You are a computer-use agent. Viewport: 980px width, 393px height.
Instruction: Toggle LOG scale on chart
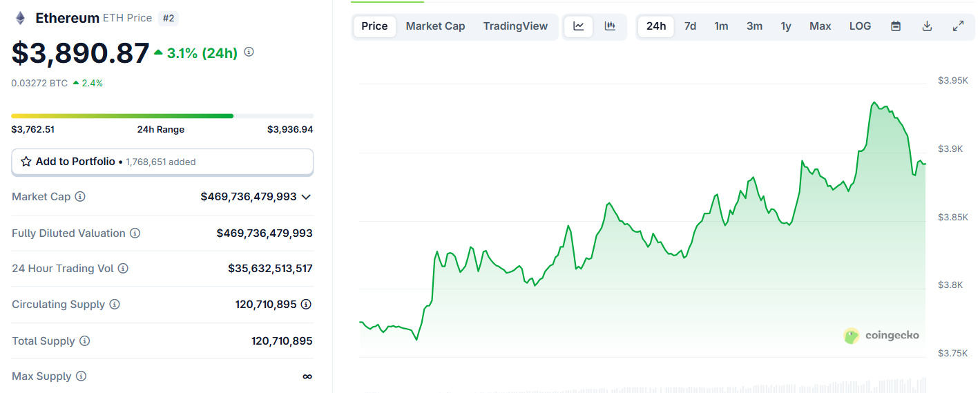coord(860,26)
